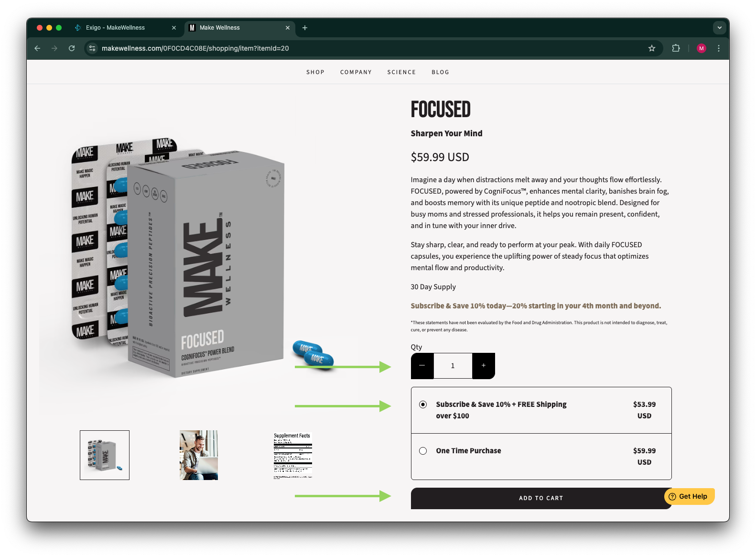This screenshot has height=557, width=756.
Task: Click the address bar URL
Action: 195,48
